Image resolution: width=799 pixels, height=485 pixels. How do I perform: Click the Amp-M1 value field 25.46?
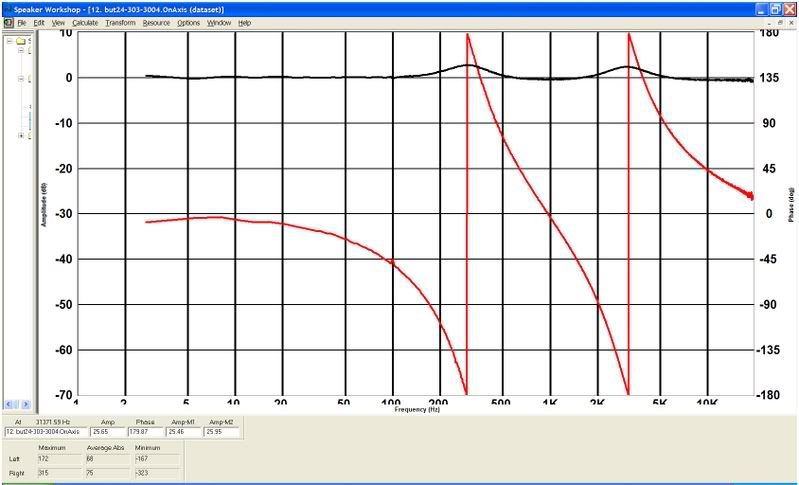(184, 432)
